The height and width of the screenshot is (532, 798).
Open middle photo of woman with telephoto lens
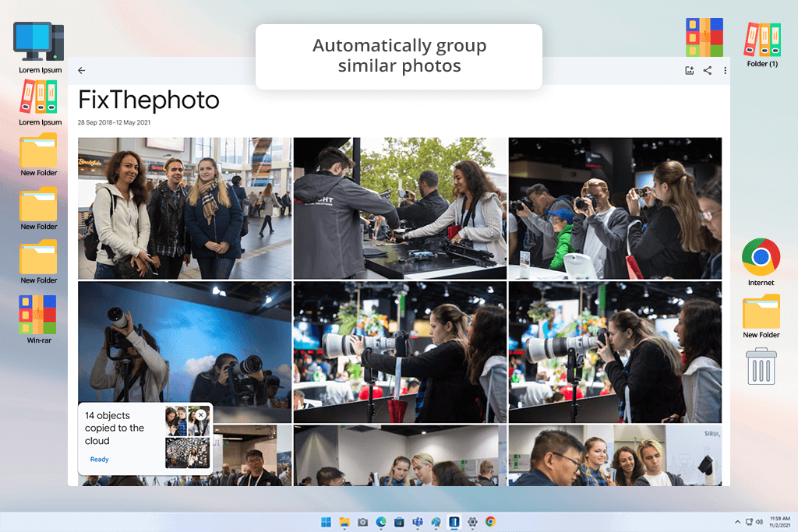click(x=400, y=352)
